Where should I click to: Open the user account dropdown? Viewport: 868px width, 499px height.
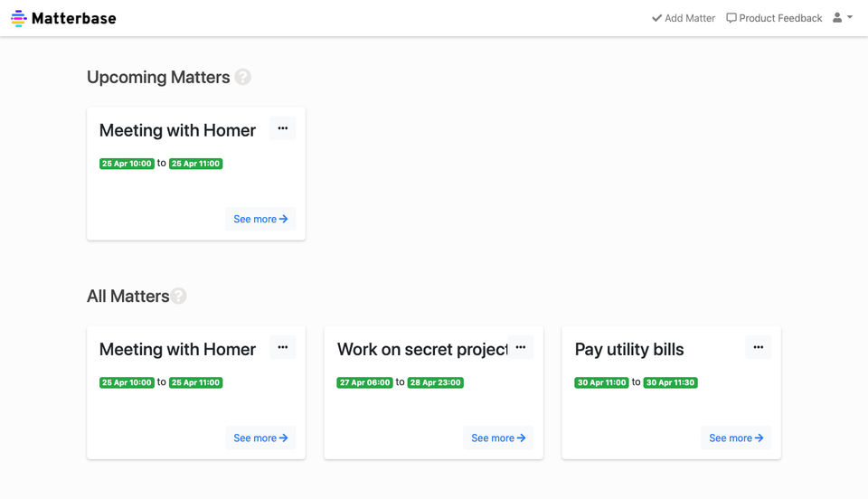pyautogui.click(x=842, y=18)
